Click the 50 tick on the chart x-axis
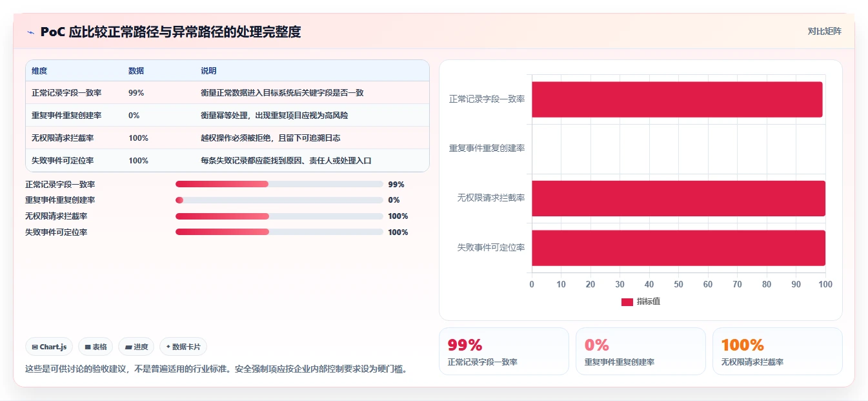Viewport: 868px width, 401px height. 678,284
